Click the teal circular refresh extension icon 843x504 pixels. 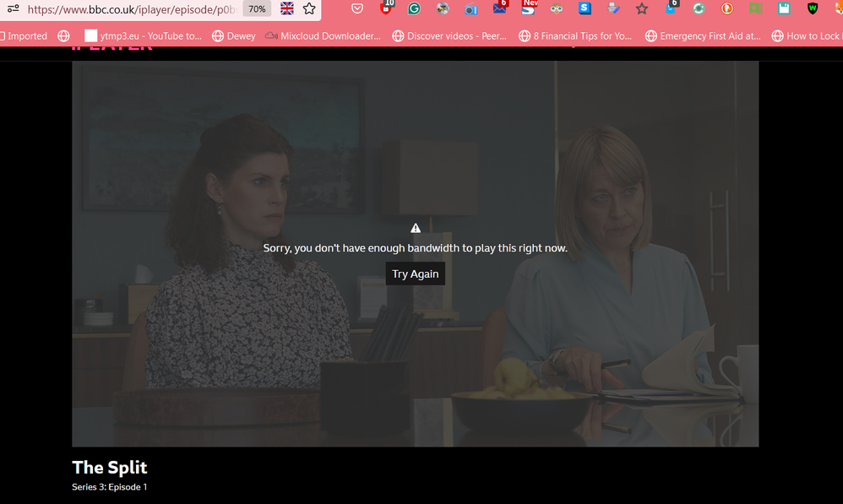coord(699,8)
